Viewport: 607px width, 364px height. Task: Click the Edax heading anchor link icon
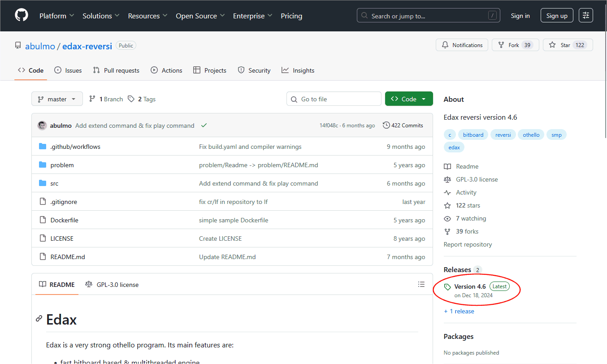(39, 319)
